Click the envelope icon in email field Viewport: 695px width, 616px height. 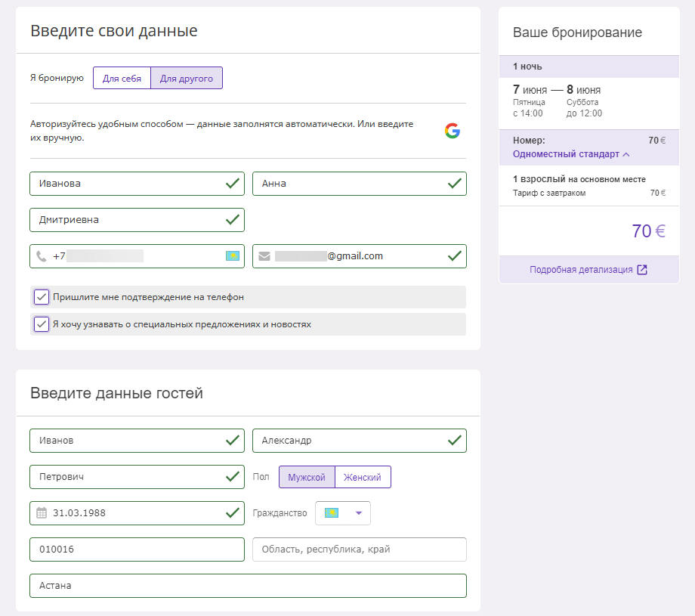(264, 256)
